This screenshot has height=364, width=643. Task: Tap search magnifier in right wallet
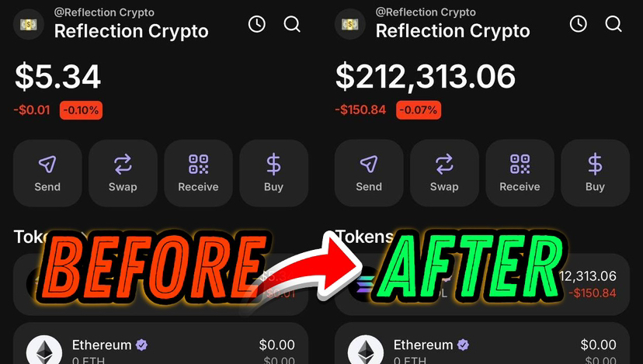pyautogui.click(x=613, y=24)
